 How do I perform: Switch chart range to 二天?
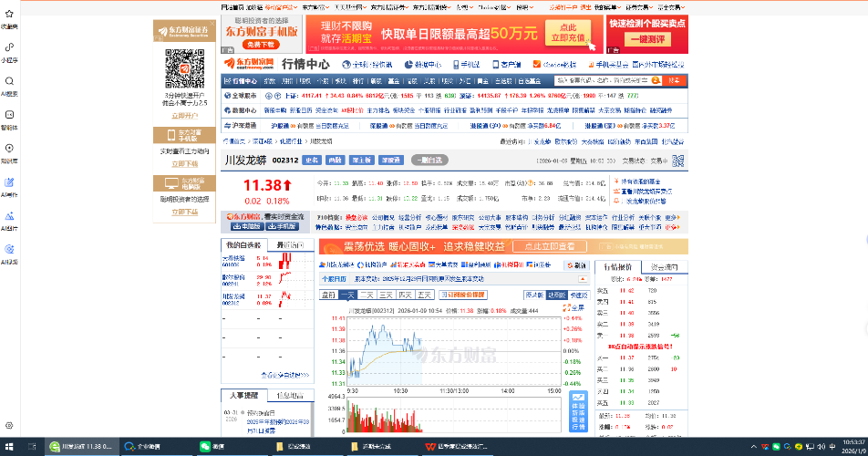point(367,295)
